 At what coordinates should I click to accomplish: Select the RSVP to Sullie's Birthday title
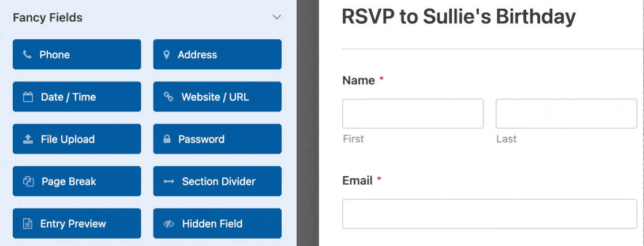pyautogui.click(x=459, y=17)
